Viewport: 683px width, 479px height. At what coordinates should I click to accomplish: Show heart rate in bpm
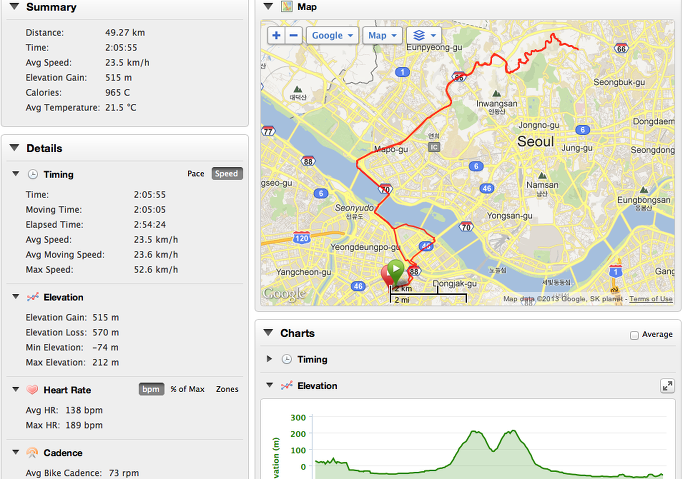point(151,389)
